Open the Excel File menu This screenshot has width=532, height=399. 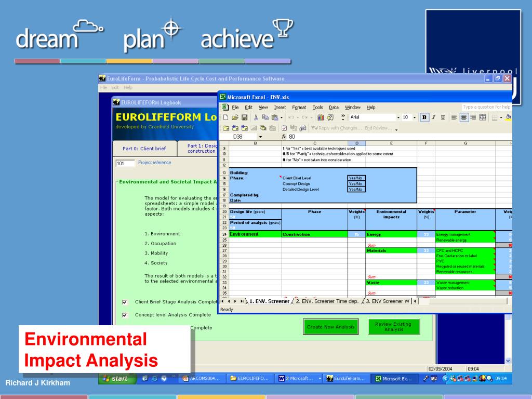pos(235,107)
